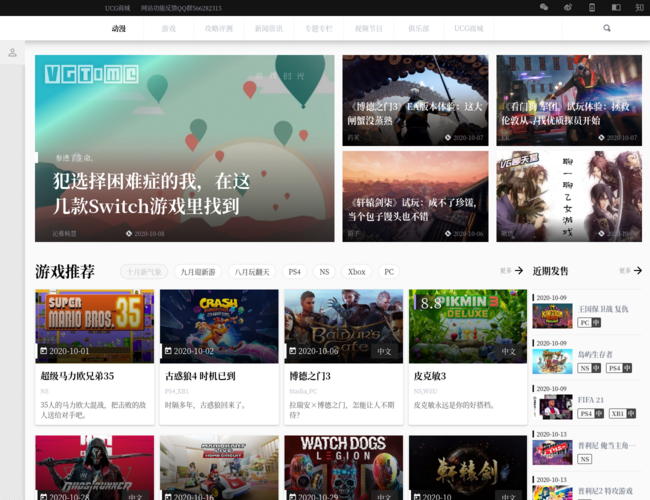
Task: Open the 新闻资讯 navigation tab
Action: (x=269, y=29)
